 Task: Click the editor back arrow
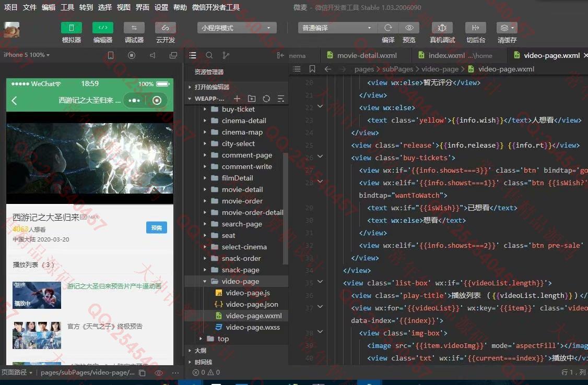(328, 69)
